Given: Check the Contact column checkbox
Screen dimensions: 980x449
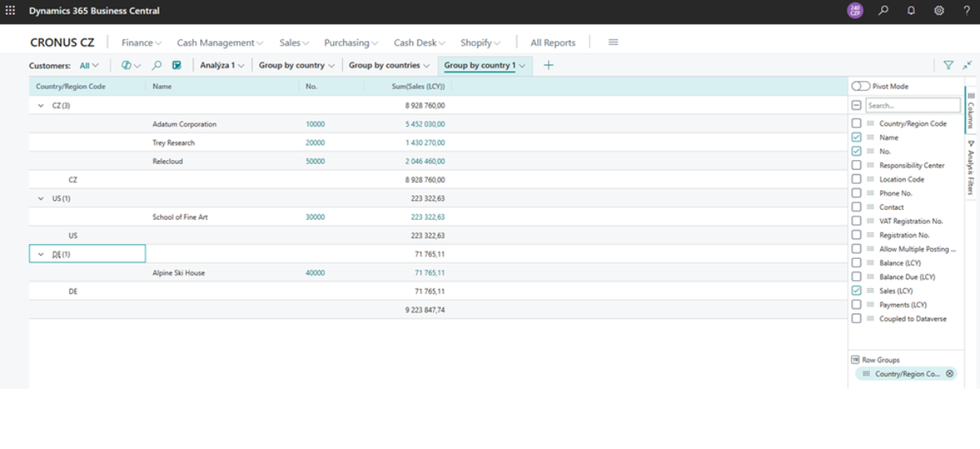Looking at the screenshot, I should (x=856, y=207).
